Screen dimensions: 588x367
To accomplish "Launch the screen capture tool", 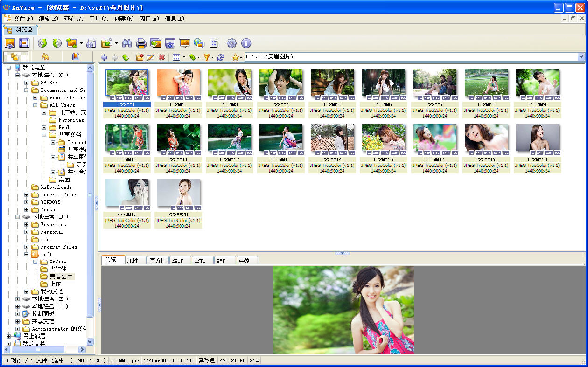I will click(170, 43).
